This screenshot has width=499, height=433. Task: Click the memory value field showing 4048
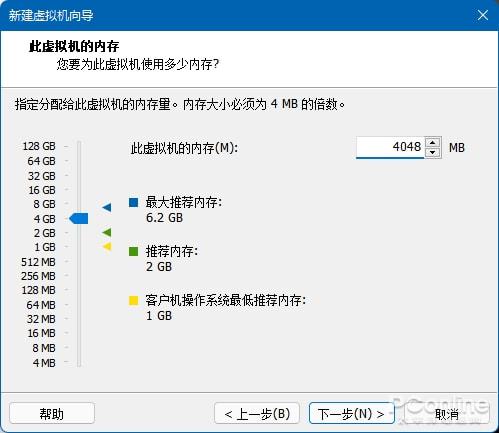click(390, 147)
